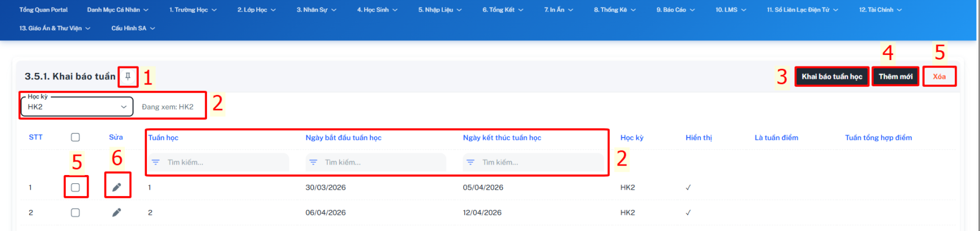
Task: Open 10. LMS menu
Action: pos(731,10)
